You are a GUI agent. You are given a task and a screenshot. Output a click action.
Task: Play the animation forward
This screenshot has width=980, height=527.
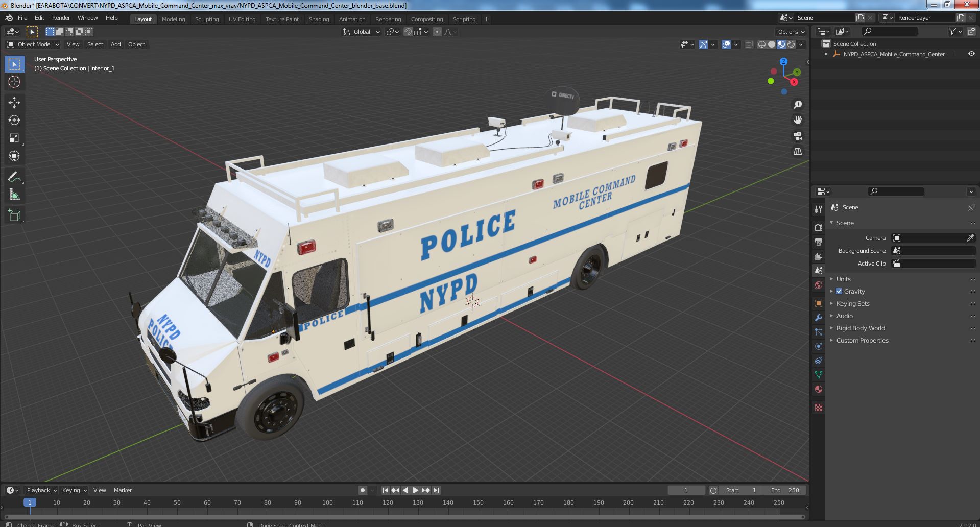pos(416,490)
